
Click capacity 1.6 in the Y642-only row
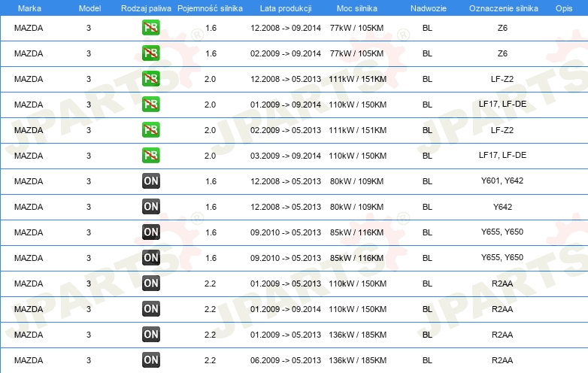211,207
